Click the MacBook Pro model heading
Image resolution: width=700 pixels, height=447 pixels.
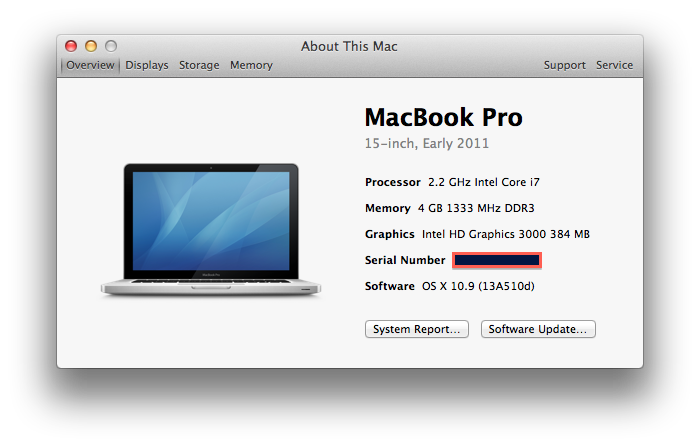tap(443, 117)
